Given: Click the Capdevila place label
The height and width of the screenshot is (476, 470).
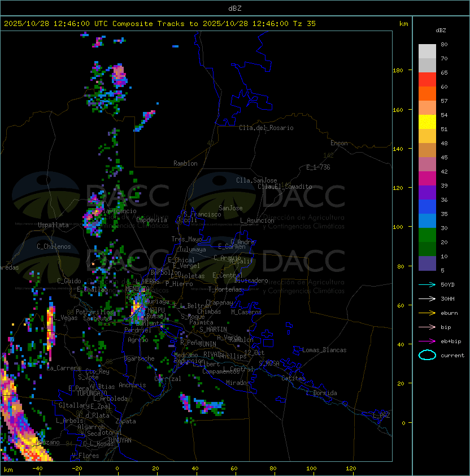Looking at the screenshot, I should click(151, 220).
